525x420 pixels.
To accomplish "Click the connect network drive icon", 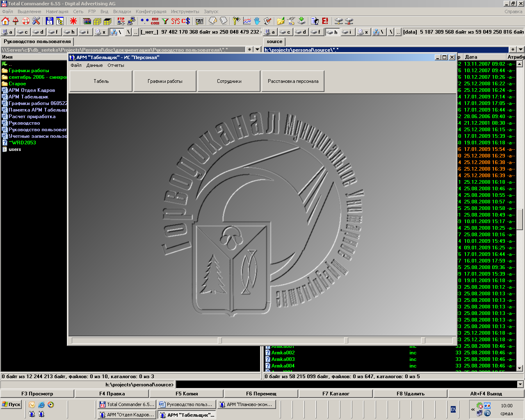I will (x=339, y=21).
